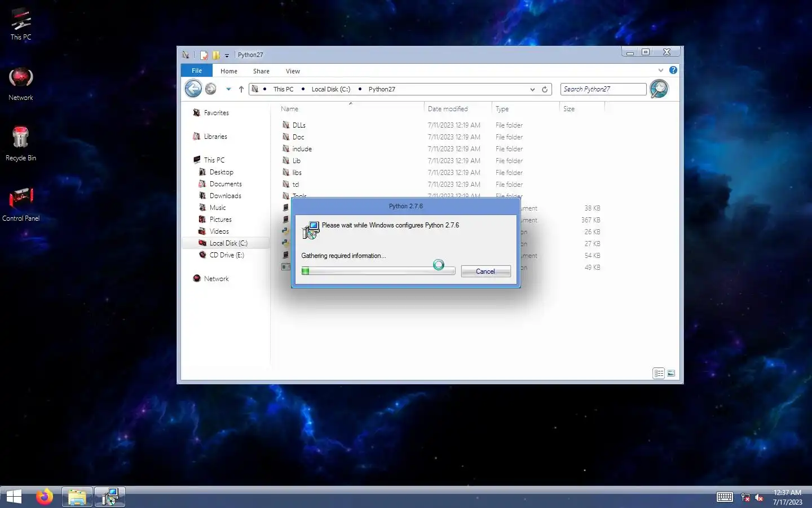This screenshot has height=508, width=812.
Task: Open Customize Quick Access Toolbar dropdown
Action: tap(227, 55)
